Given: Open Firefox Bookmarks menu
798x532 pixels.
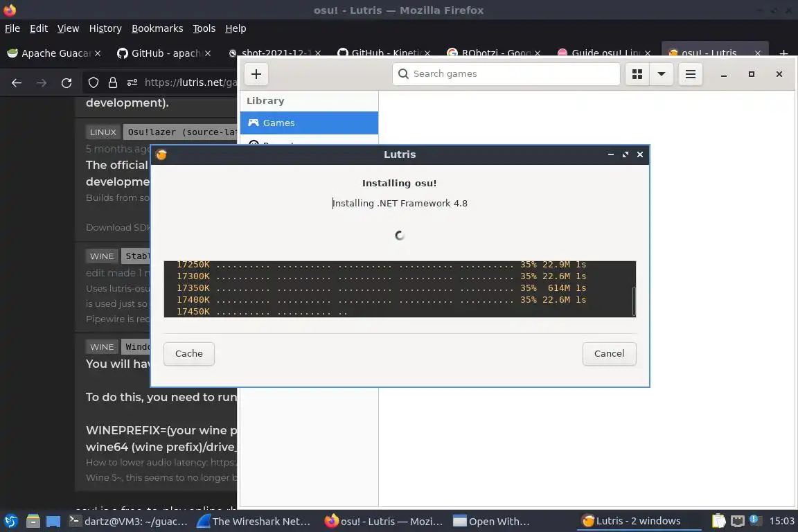Looking at the screenshot, I should click(x=157, y=28).
